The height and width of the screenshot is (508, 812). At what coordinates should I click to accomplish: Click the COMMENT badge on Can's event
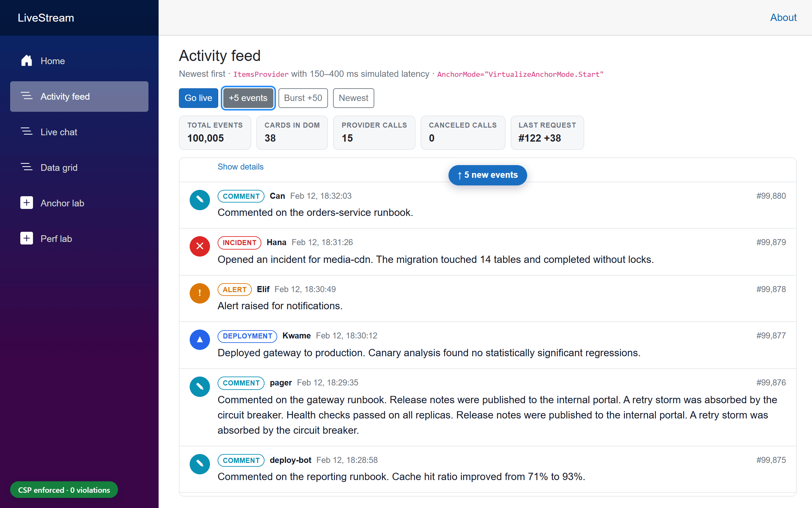pos(241,196)
